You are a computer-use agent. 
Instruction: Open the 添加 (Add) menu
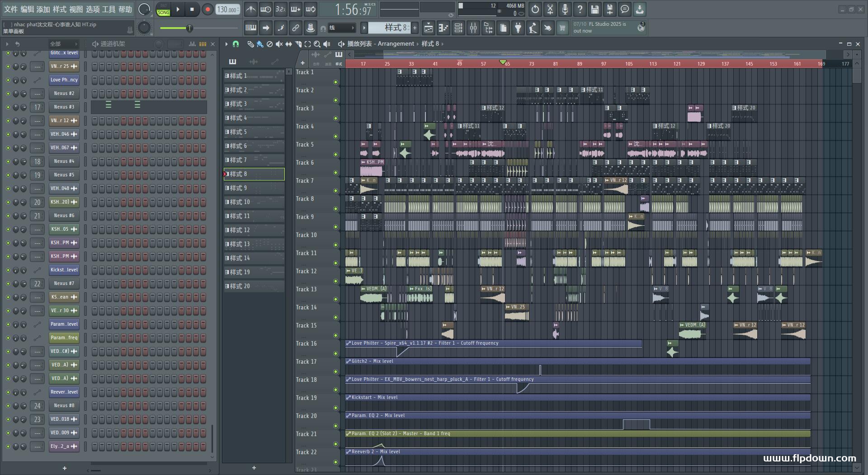pos(43,9)
